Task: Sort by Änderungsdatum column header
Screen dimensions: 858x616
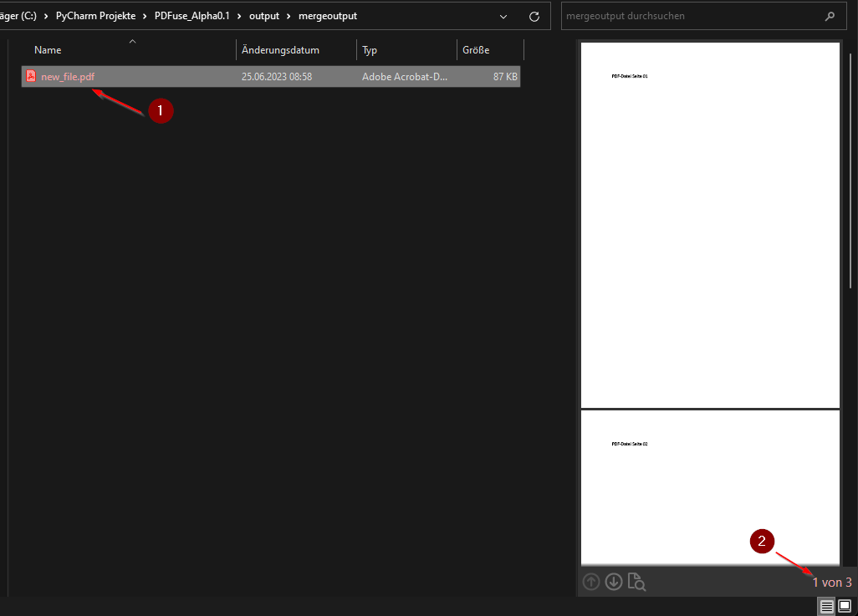Action: click(x=280, y=50)
